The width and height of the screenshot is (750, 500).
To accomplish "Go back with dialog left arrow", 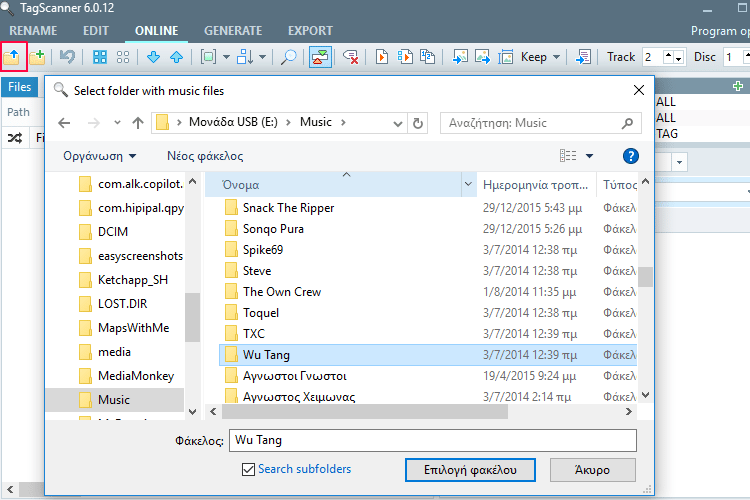I will pyautogui.click(x=64, y=123).
